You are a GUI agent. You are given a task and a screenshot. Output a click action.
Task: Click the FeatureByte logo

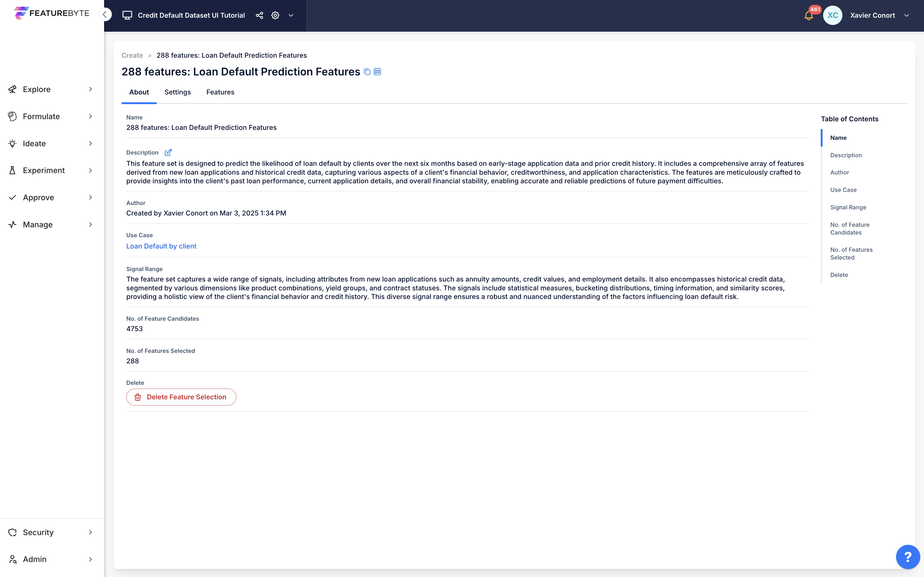[52, 13]
